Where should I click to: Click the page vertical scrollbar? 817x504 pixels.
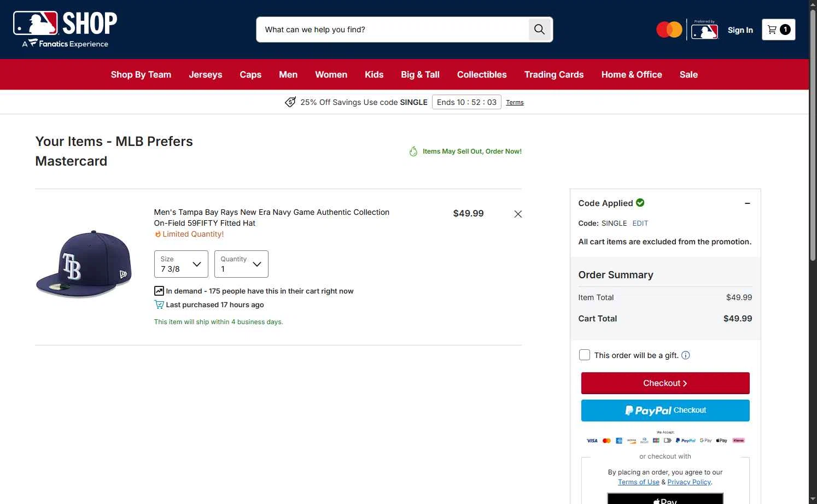[813, 137]
